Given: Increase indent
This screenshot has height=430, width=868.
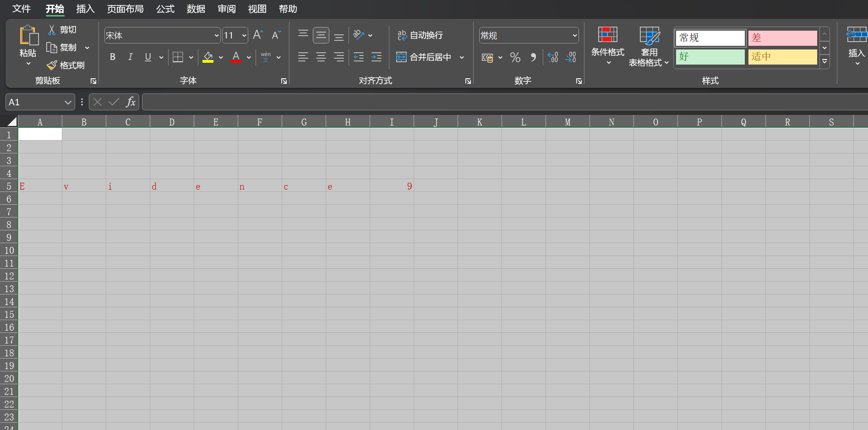Looking at the screenshot, I should click(x=377, y=57).
